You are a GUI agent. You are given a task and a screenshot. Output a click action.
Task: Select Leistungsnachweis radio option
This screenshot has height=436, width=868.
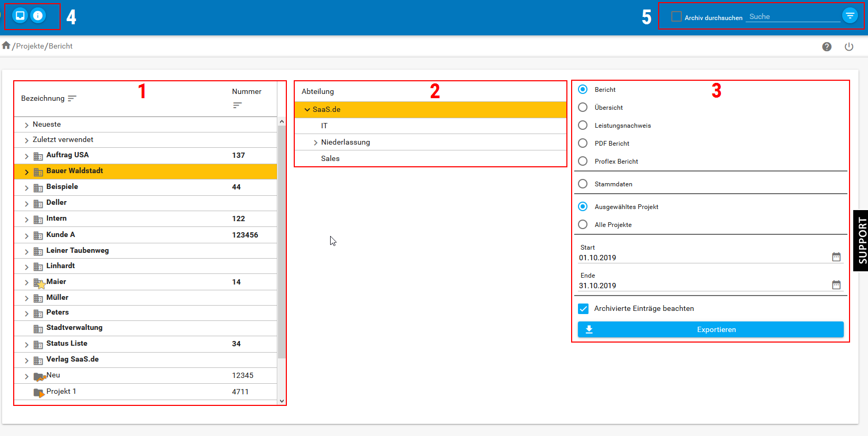583,125
